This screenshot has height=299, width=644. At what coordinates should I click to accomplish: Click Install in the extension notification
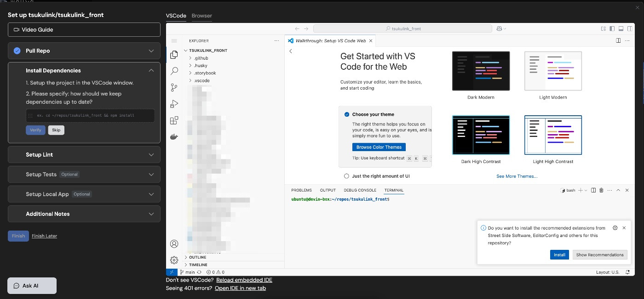(559, 255)
